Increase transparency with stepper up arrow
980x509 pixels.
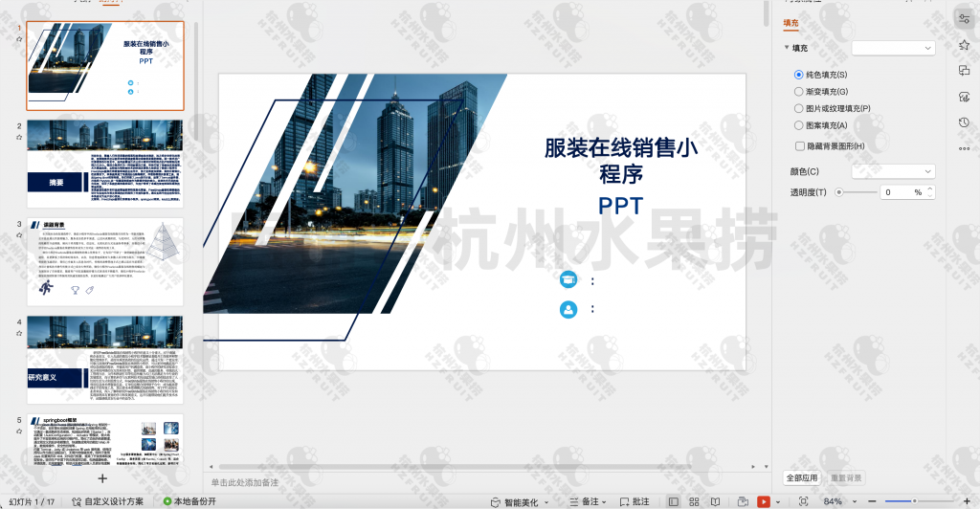coord(930,188)
